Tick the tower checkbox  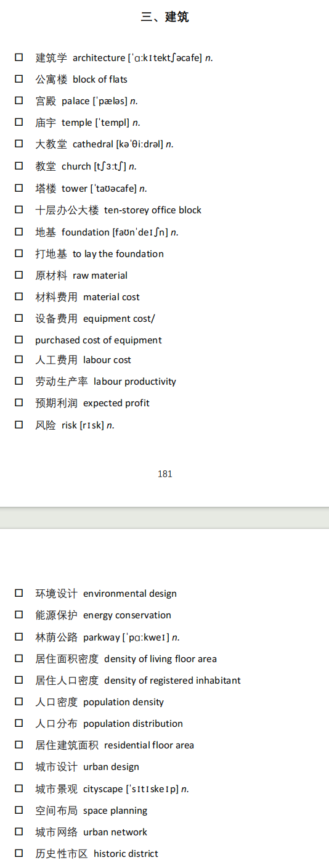19,188
